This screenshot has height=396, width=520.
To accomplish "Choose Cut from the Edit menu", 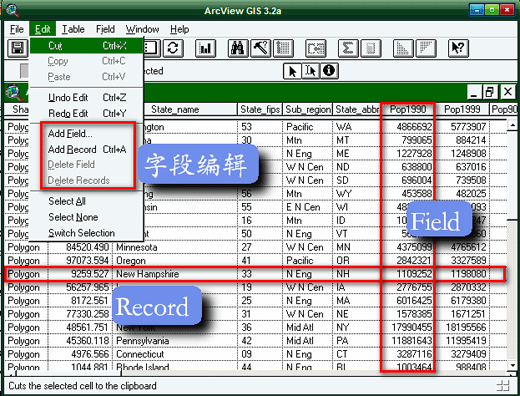I will (x=87, y=46).
